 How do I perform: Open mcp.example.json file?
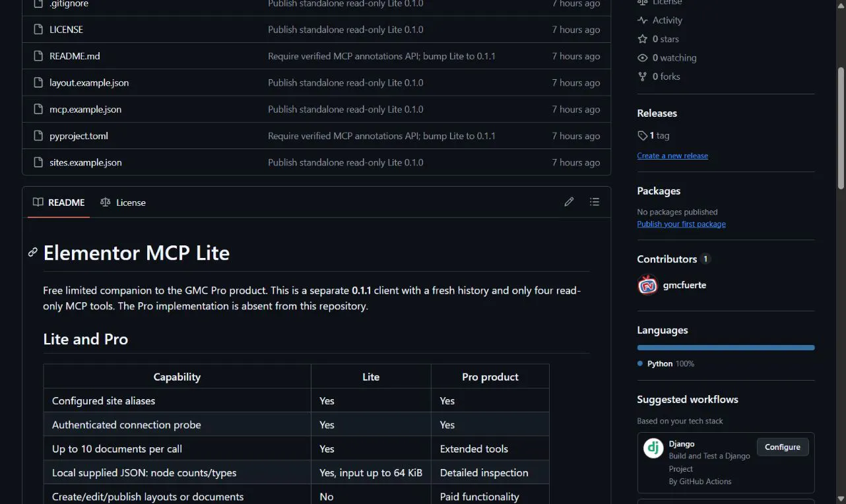pyautogui.click(x=85, y=109)
